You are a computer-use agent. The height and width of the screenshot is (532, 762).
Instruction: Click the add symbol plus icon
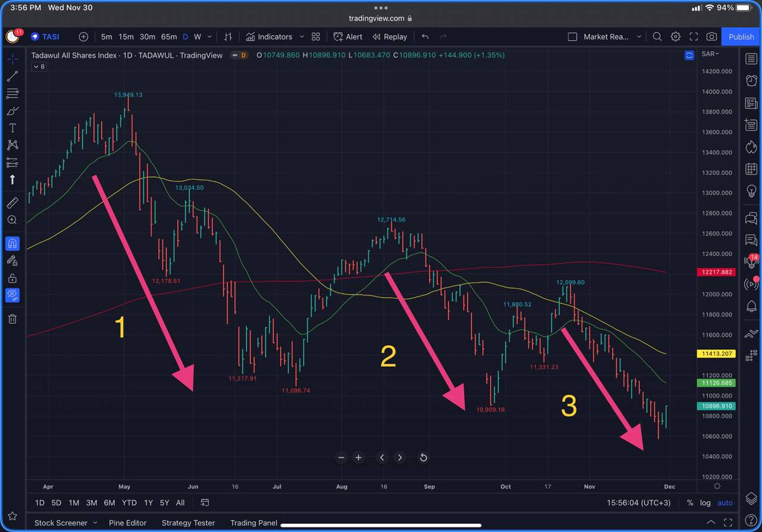point(83,37)
